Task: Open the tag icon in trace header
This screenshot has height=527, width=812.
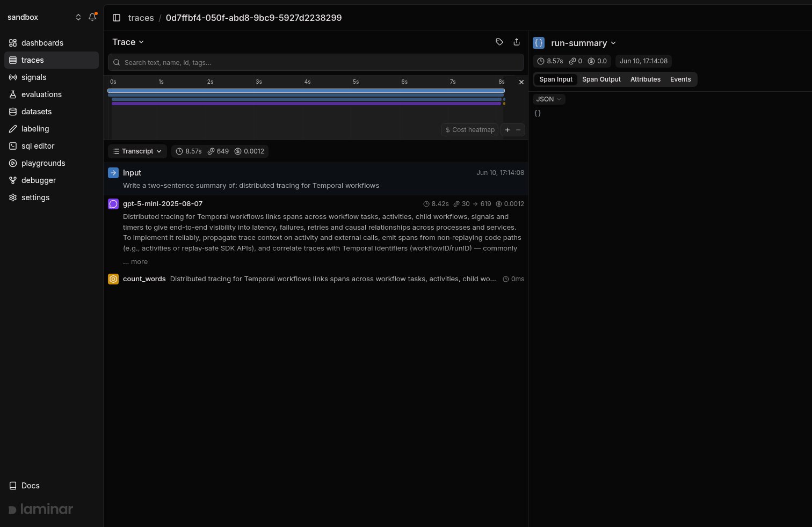Action: pyautogui.click(x=499, y=42)
